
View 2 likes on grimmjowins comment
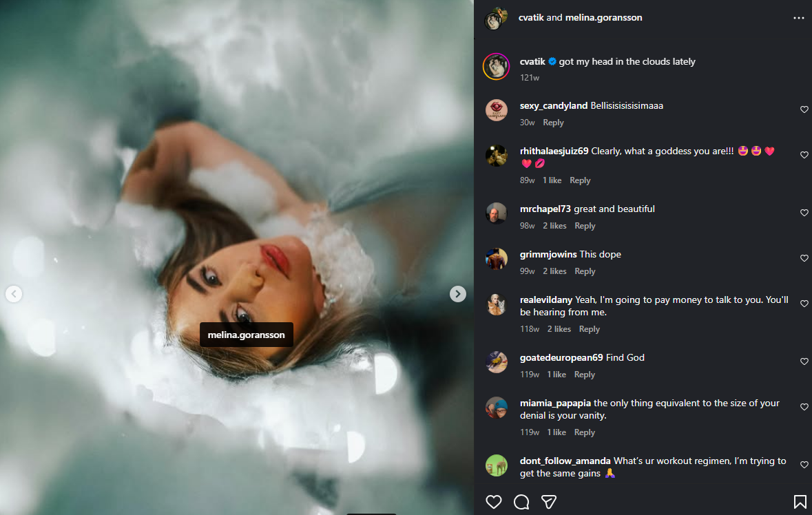[554, 271]
